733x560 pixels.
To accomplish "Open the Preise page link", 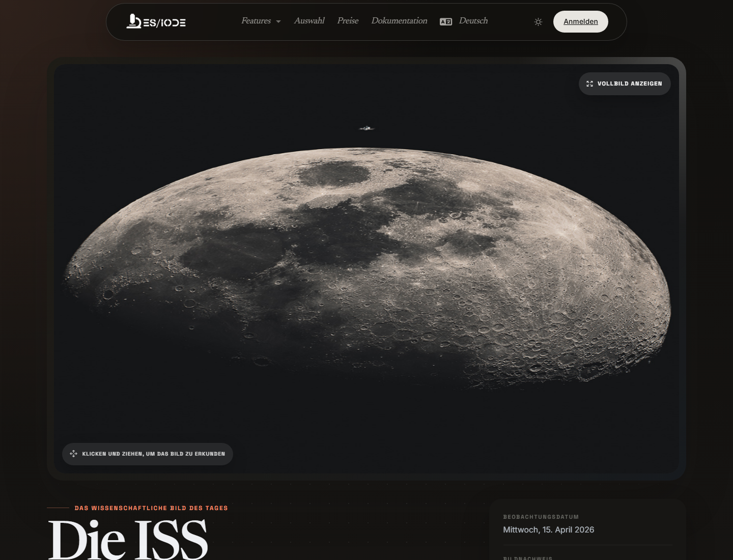I will click(x=348, y=21).
